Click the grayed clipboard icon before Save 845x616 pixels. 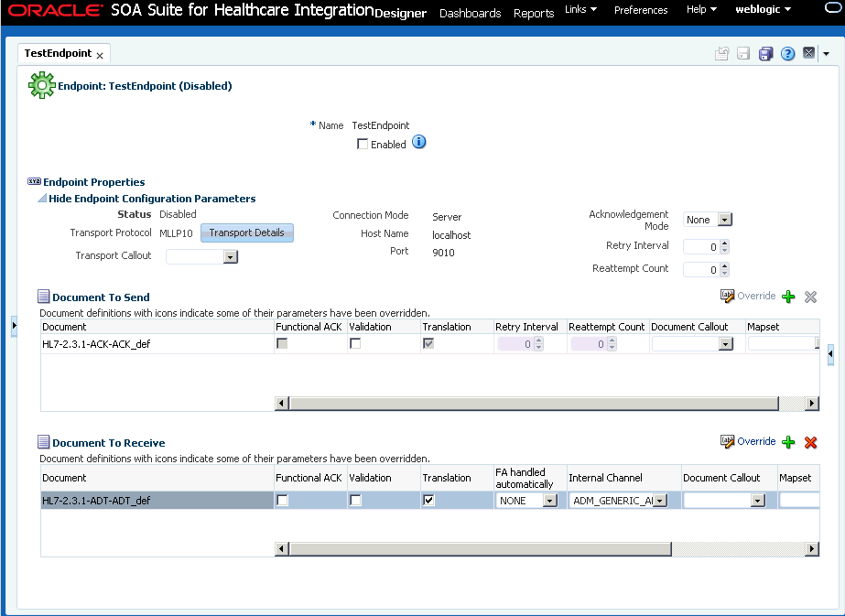(722, 53)
